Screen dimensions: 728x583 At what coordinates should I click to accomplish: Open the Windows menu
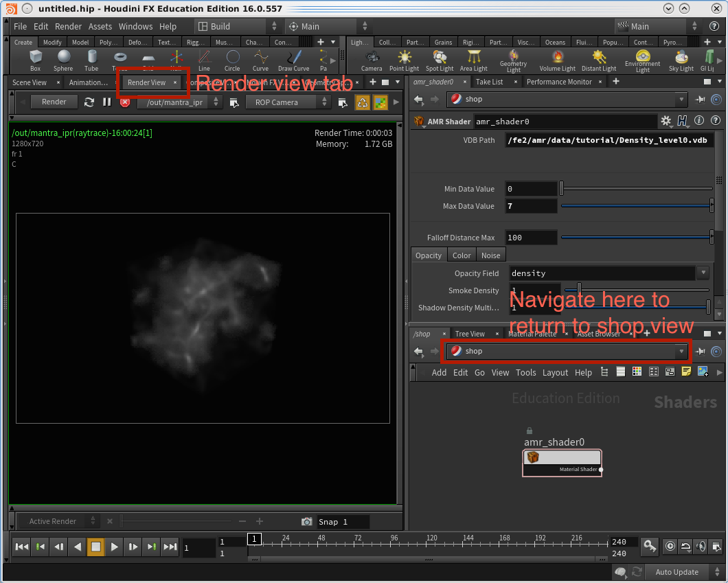tap(135, 26)
